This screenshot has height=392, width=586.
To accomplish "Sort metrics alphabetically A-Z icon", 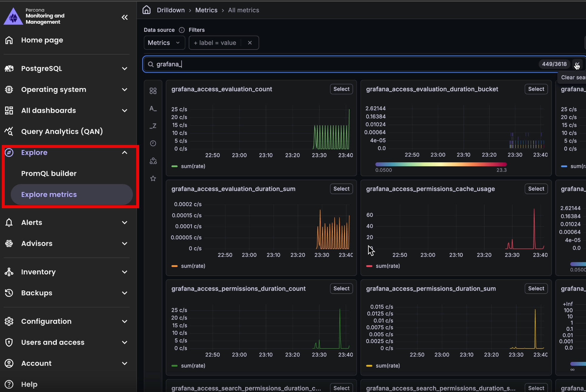I will coord(153,108).
